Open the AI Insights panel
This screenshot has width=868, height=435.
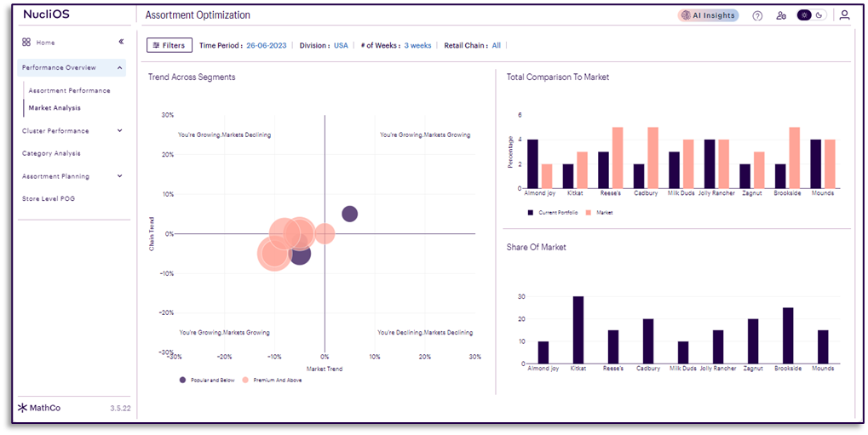[x=708, y=15]
